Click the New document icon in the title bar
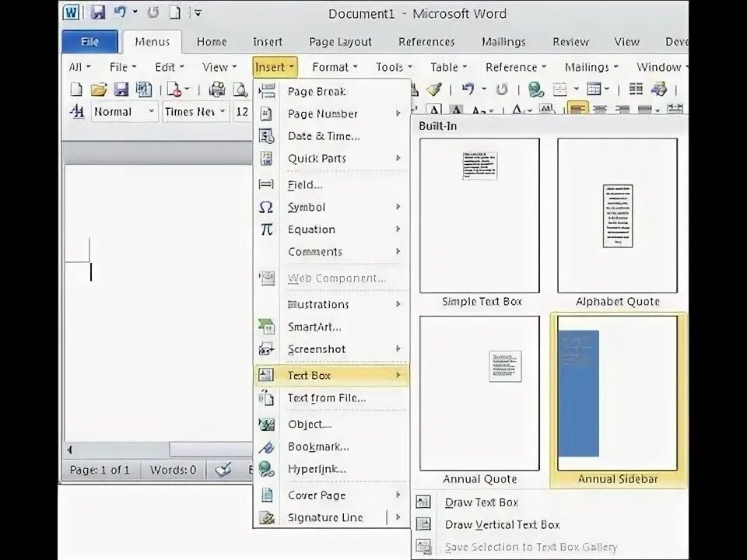Image resolution: width=747 pixels, height=560 pixels. [x=175, y=12]
